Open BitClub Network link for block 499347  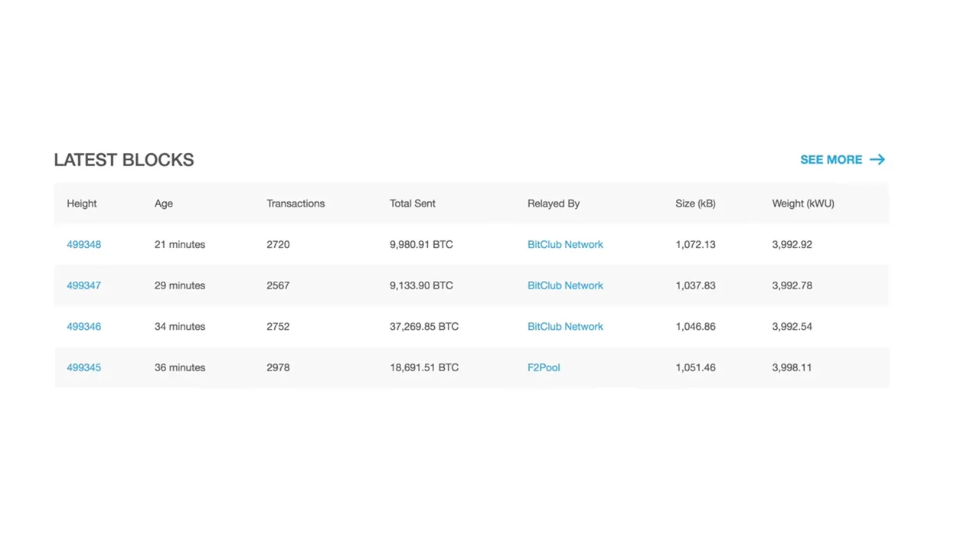click(x=565, y=285)
